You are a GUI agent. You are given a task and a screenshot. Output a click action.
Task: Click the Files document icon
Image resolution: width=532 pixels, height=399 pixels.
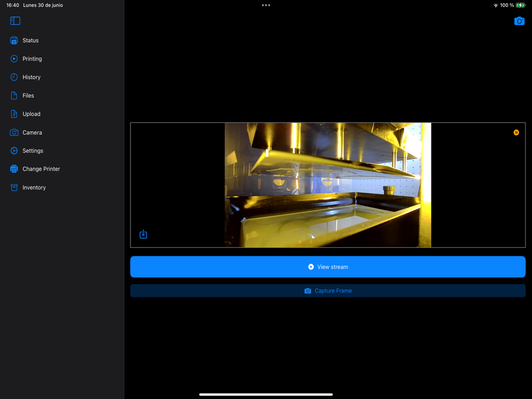coord(14,96)
